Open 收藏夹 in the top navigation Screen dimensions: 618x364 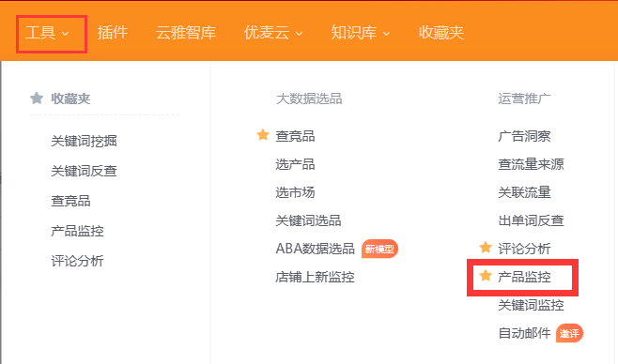tap(441, 33)
